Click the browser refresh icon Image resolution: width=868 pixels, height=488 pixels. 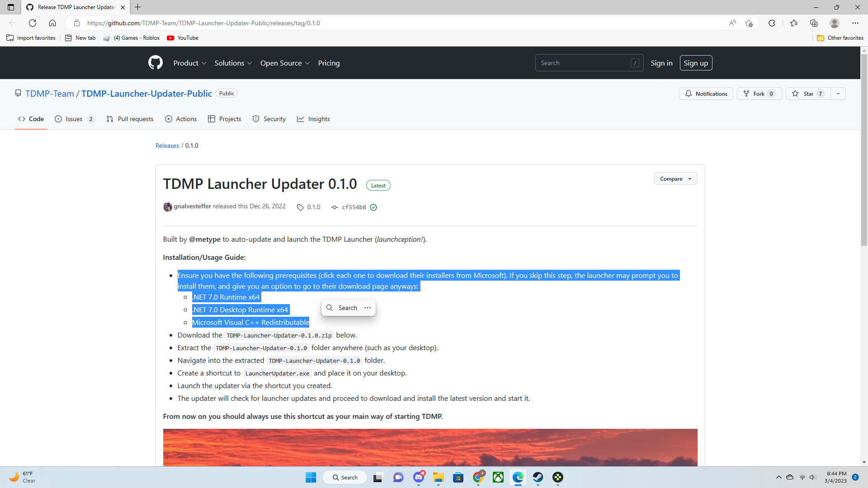[33, 23]
